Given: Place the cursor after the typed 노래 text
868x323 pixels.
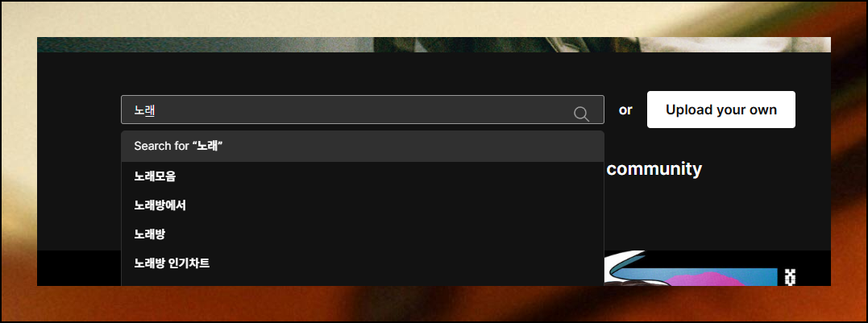Looking at the screenshot, I should (155, 110).
